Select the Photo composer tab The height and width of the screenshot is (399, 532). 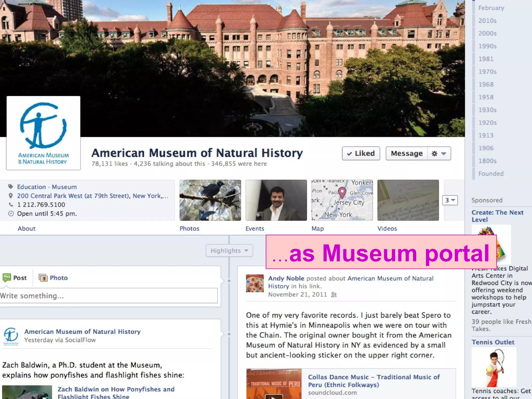pyautogui.click(x=53, y=278)
